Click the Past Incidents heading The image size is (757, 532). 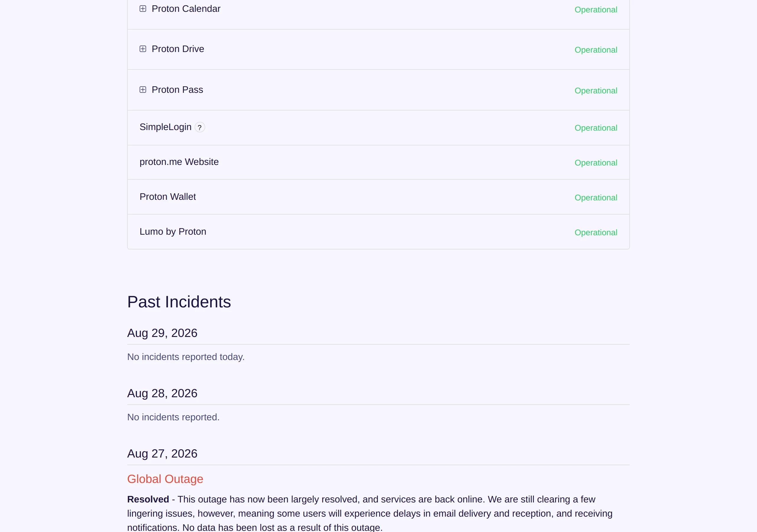(x=179, y=302)
